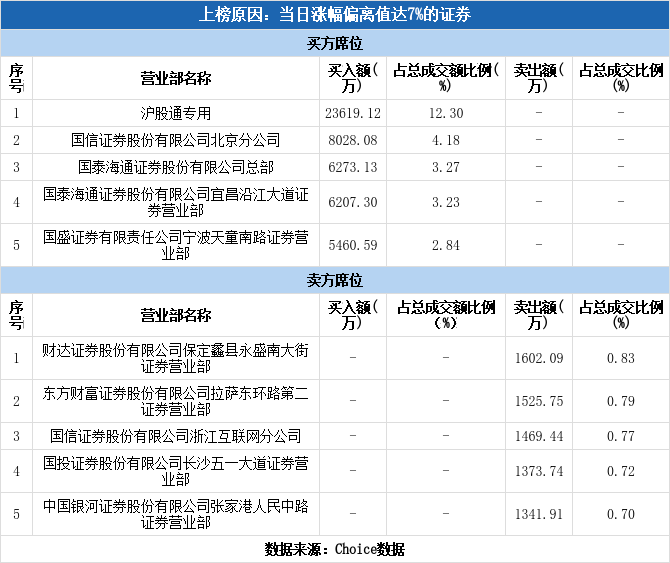Image resolution: width=670 pixels, height=563 pixels.
Task: Click the ratio value 0.72
Action: [x=621, y=471]
